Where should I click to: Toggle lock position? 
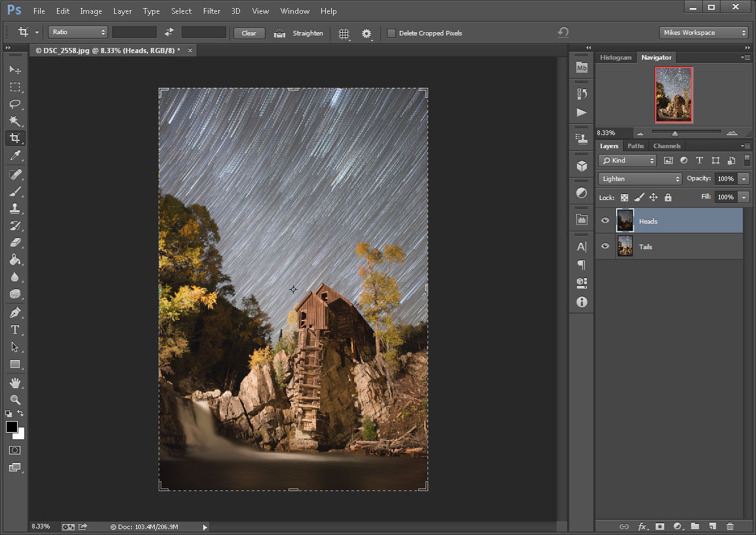(653, 197)
